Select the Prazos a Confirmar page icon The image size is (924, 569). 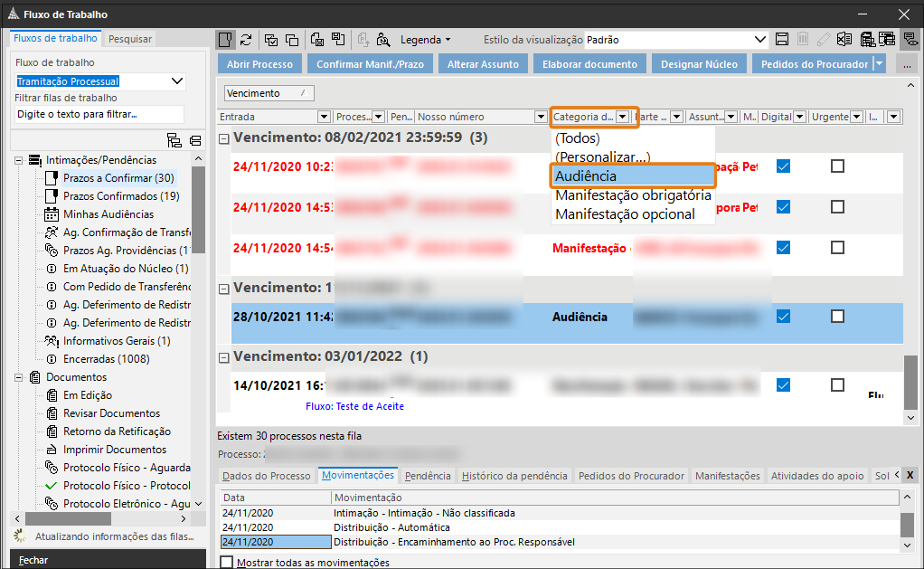click(52, 177)
